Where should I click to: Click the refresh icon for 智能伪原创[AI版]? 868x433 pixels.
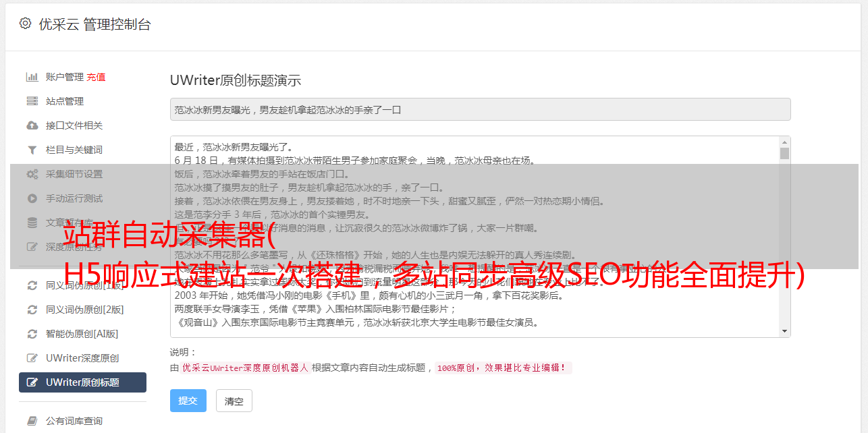(x=32, y=334)
